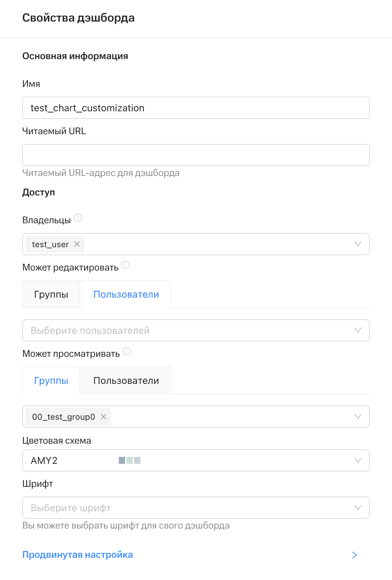The height and width of the screenshot is (580, 392).
Task: Select Пользователи tab under Может редактировать
Action: coord(126,295)
